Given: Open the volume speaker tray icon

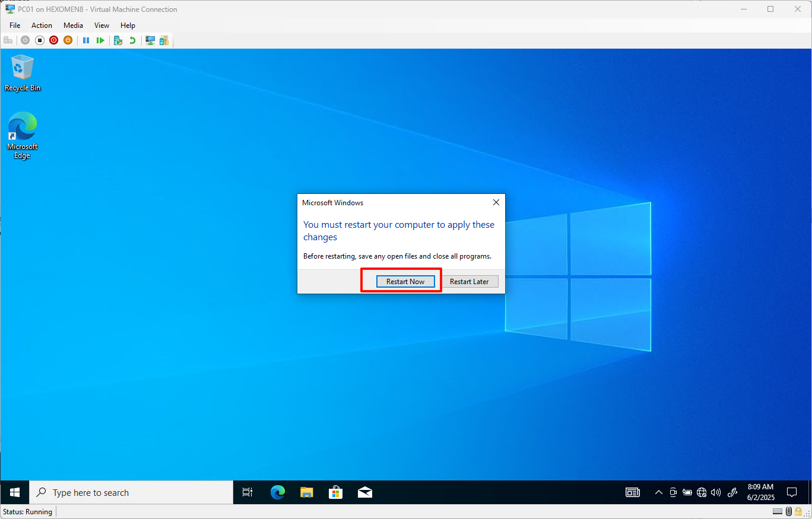Looking at the screenshot, I should pos(716,492).
